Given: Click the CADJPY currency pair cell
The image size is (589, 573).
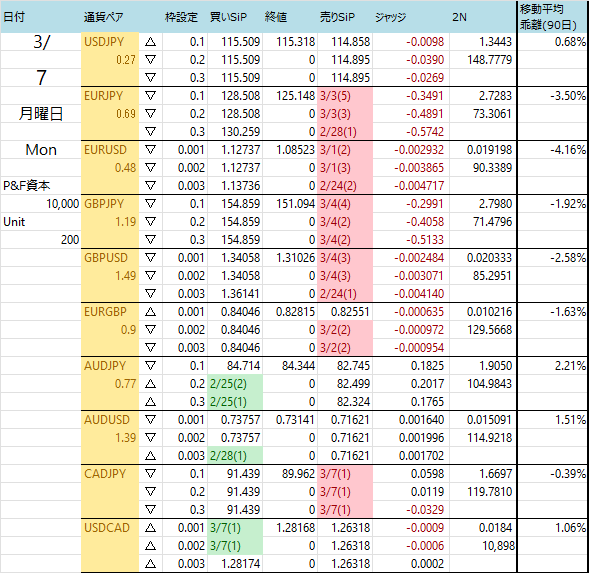Looking at the screenshot, I should pos(110,474).
